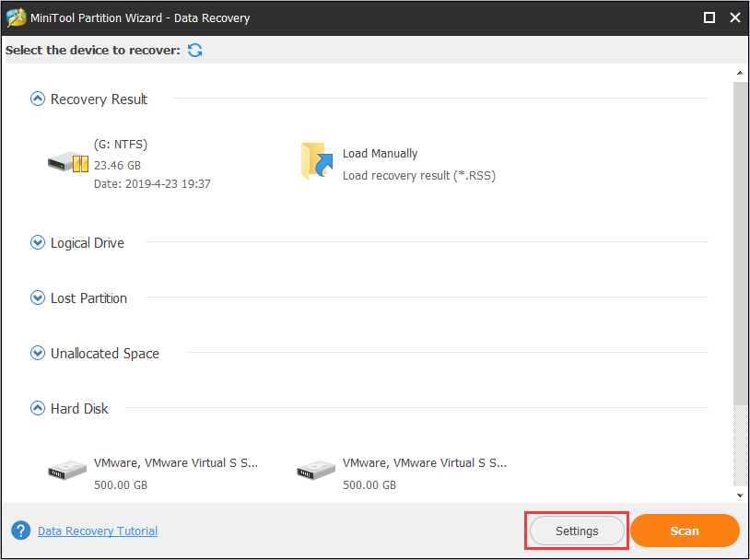
Task: Click the 'Unallocated Space' section heading
Action: click(105, 354)
